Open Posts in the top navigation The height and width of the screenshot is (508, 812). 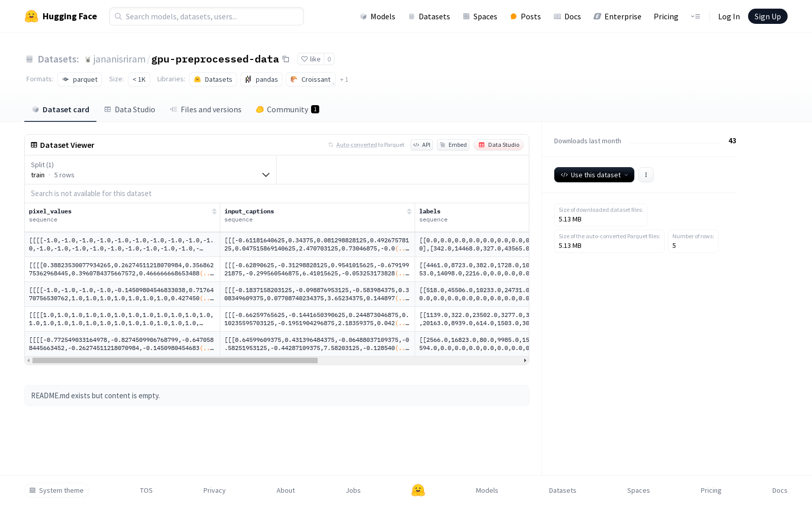525,16
